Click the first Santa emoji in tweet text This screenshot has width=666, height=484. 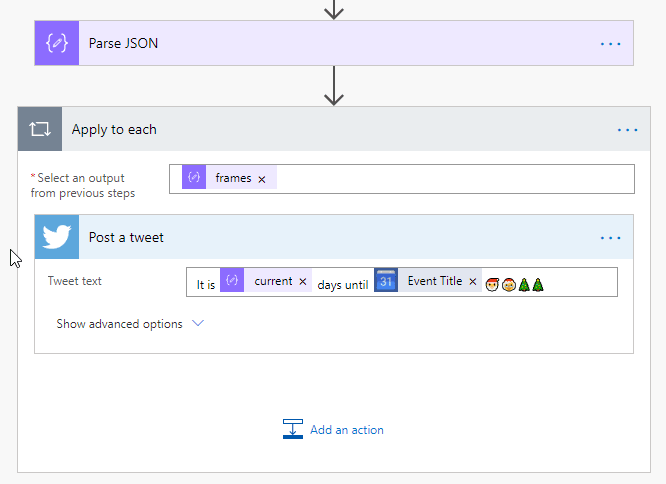click(492, 284)
